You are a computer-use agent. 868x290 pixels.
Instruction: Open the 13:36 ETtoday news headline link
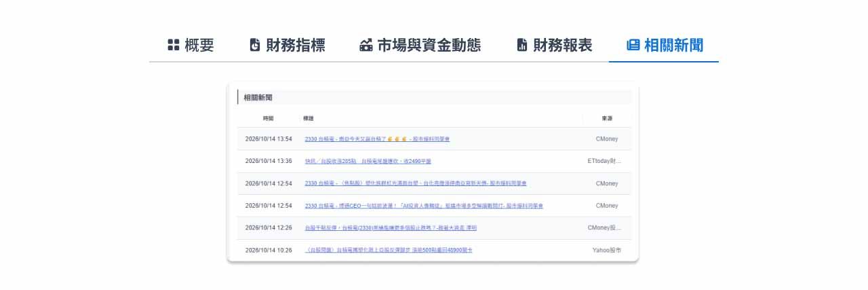click(368, 162)
